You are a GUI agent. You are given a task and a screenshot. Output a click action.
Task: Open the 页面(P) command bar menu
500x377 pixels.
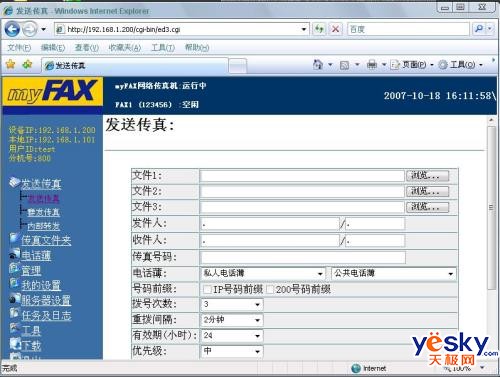pos(412,65)
